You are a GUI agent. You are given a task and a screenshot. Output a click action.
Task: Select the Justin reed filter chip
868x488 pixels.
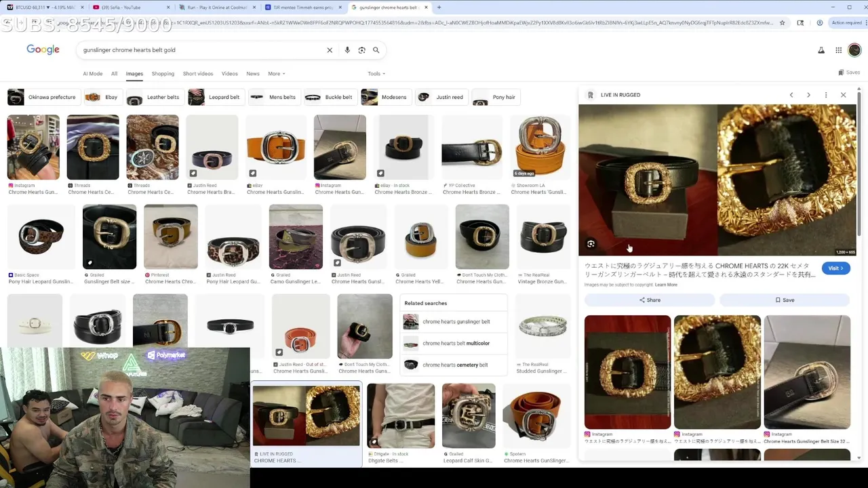[x=441, y=97]
